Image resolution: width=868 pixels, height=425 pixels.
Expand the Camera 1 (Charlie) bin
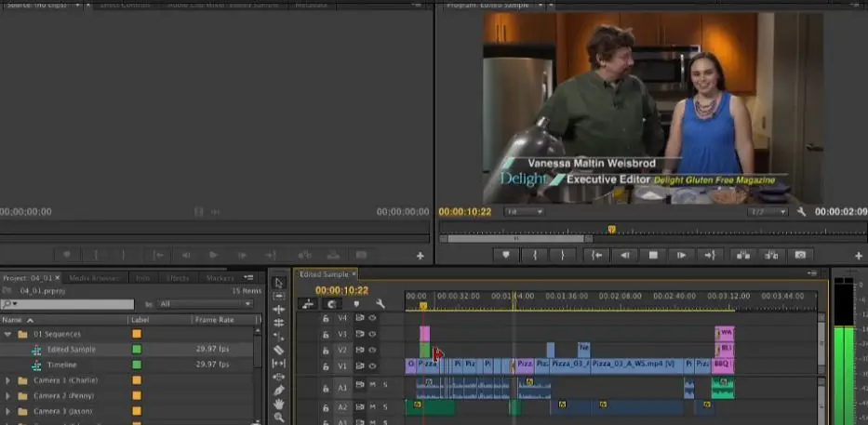pos(8,380)
